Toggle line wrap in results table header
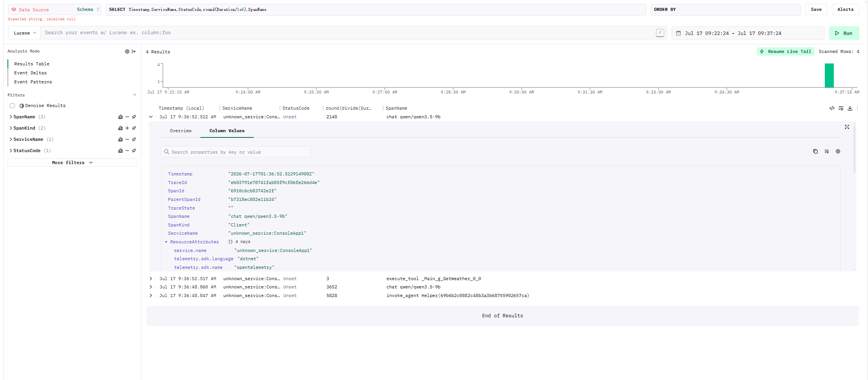868x380 pixels. click(841, 109)
